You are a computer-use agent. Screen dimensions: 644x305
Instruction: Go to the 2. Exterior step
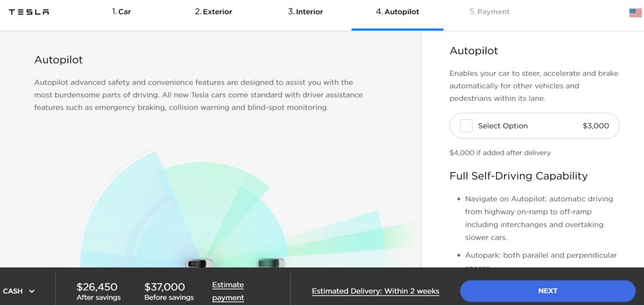coord(213,12)
